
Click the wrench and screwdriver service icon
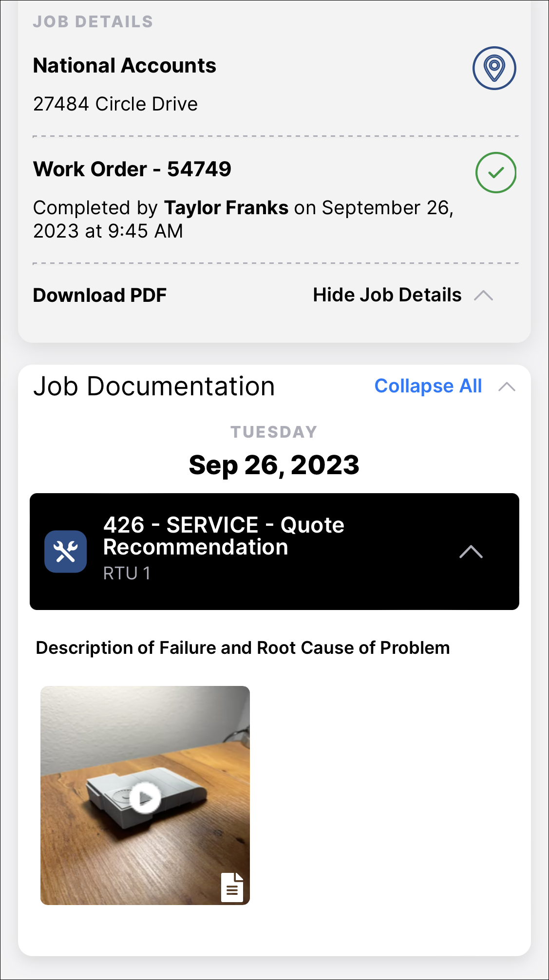coord(66,552)
